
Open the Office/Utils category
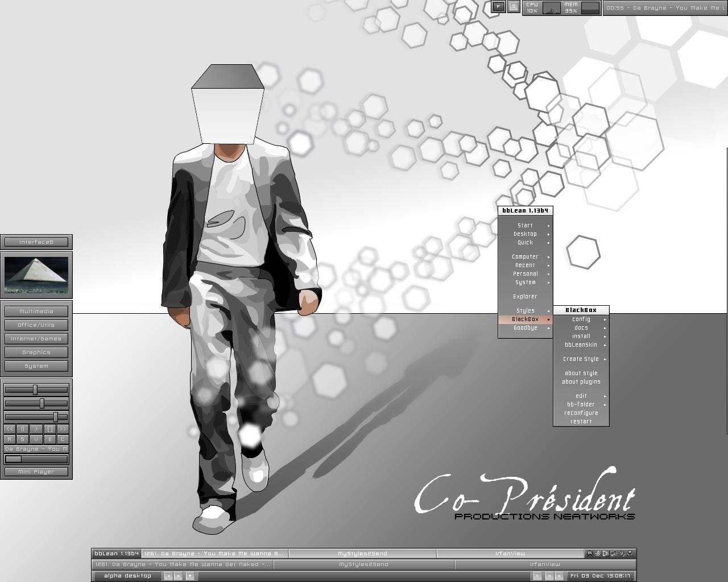[x=36, y=325]
